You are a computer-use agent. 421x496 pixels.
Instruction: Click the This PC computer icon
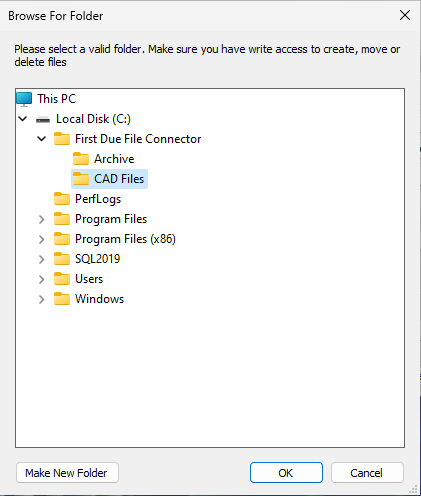[24, 99]
